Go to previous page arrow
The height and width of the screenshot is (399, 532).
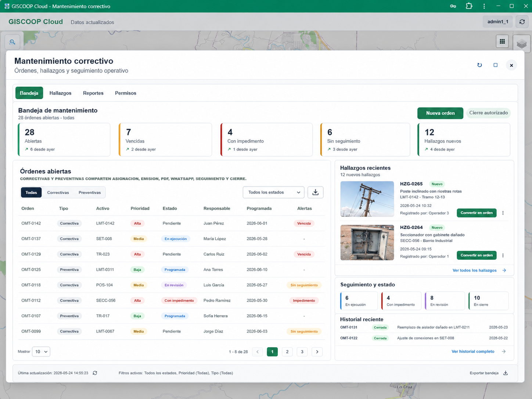258,352
